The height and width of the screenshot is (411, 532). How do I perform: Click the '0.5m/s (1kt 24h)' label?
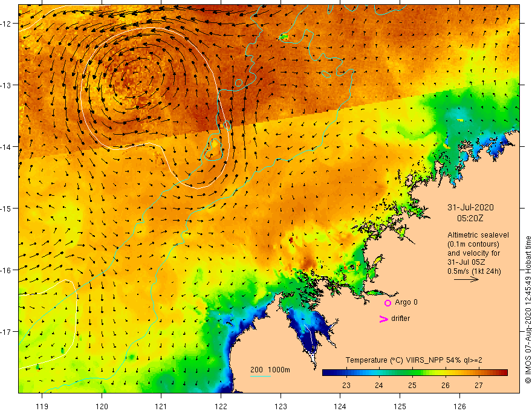(474, 271)
